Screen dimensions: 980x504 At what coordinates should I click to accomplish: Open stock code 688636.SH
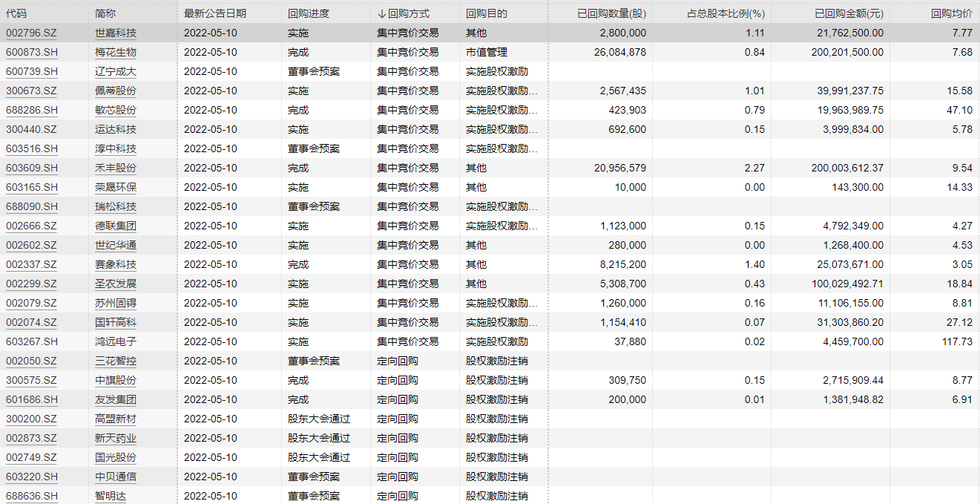coord(32,496)
